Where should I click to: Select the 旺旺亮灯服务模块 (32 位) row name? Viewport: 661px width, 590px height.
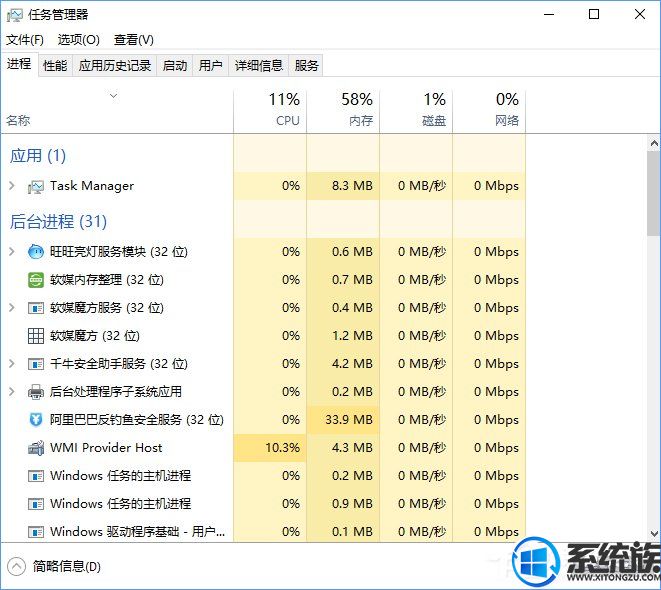tap(118, 252)
